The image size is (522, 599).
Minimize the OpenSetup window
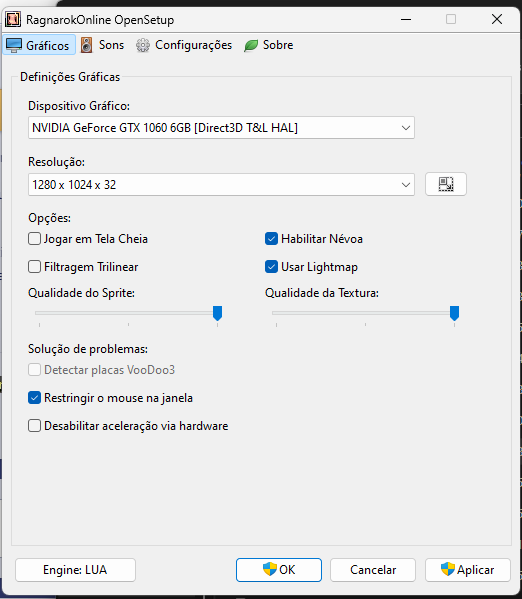(x=406, y=19)
